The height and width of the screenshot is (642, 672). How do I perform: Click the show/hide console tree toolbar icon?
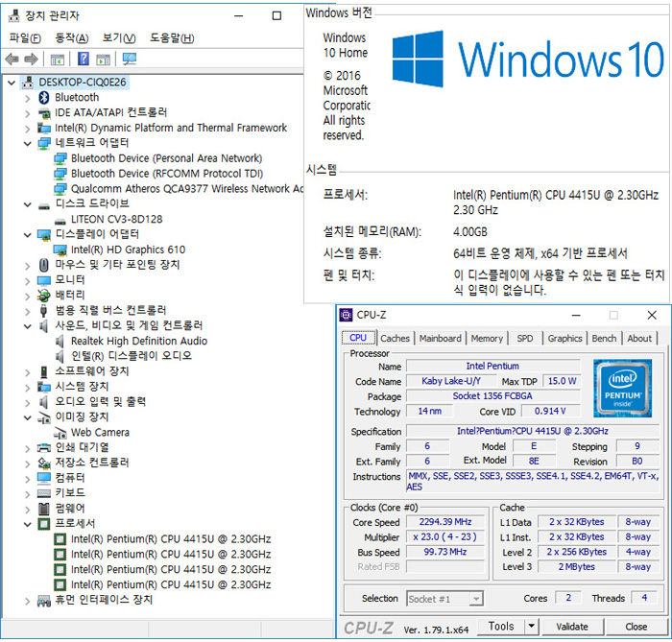[57, 59]
